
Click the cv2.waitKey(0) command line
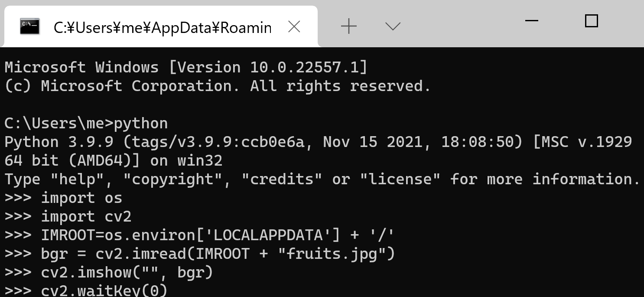point(104,290)
